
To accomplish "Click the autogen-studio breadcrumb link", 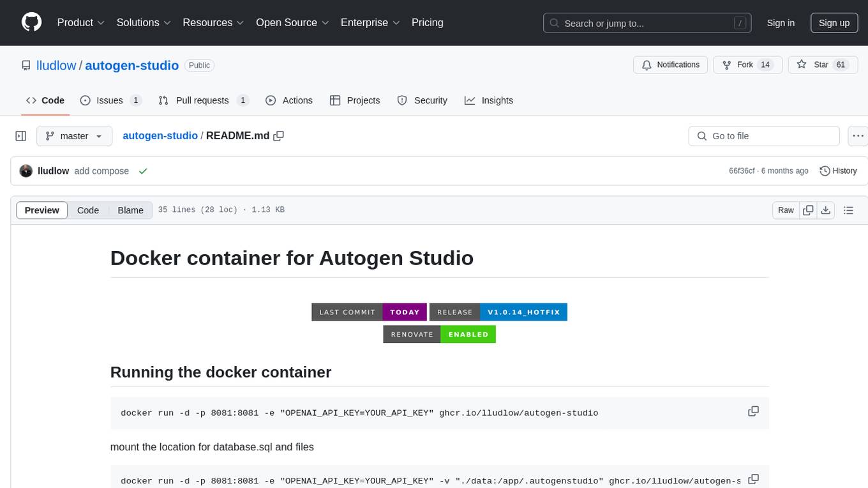I will coord(160,136).
